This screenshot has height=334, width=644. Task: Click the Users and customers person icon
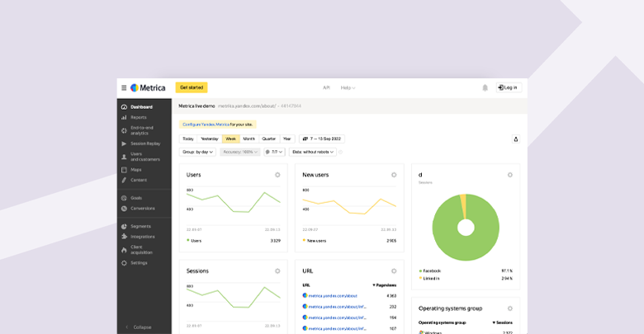click(x=124, y=157)
